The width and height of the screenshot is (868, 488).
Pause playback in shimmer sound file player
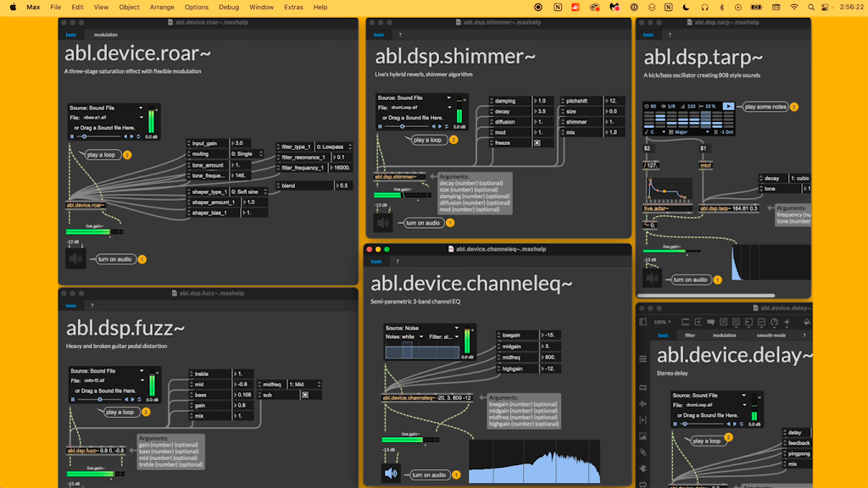(380, 126)
